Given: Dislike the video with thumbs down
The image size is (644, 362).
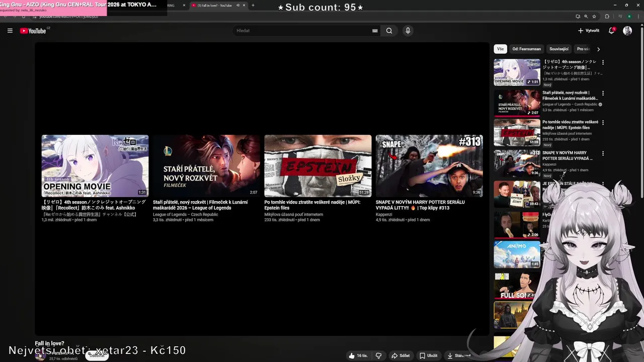Looking at the screenshot, I should [378, 355].
